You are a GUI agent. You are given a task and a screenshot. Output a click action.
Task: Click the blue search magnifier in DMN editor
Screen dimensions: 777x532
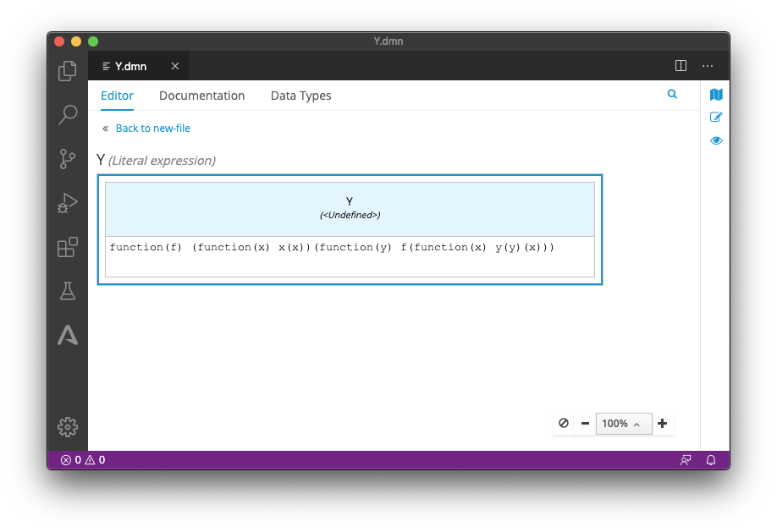(672, 94)
